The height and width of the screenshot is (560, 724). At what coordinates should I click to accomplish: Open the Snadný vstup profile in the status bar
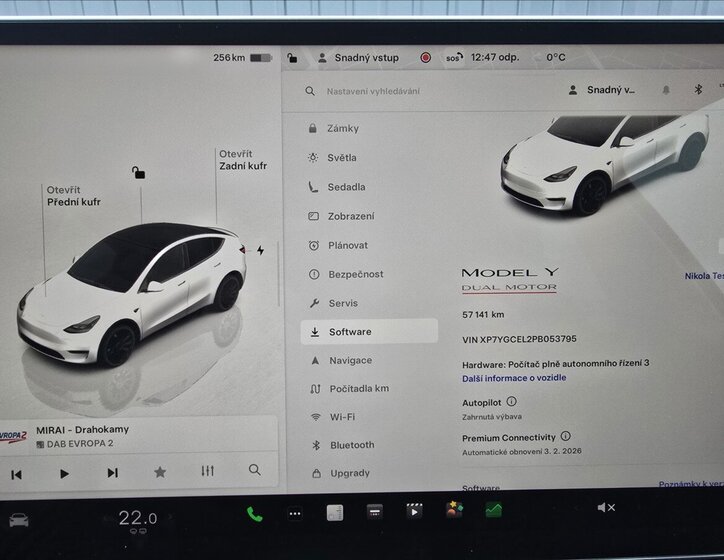coord(358,58)
